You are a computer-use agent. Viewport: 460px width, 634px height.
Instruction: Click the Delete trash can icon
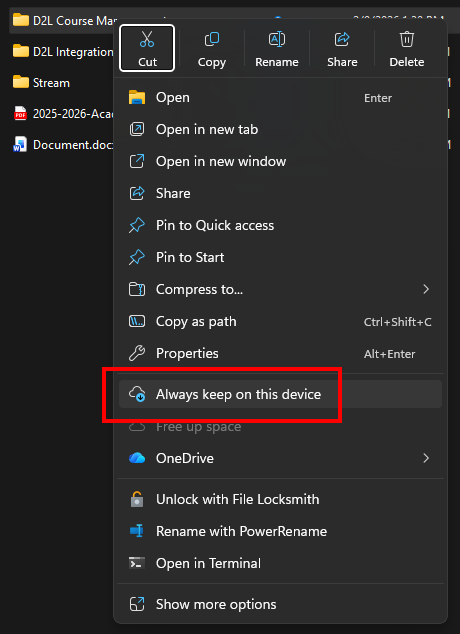coord(407,40)
